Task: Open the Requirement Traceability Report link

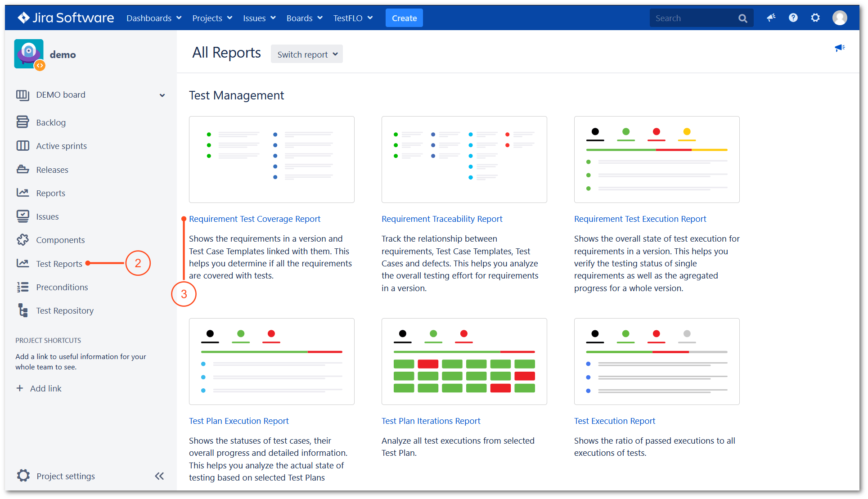Action: pos(441,219)
